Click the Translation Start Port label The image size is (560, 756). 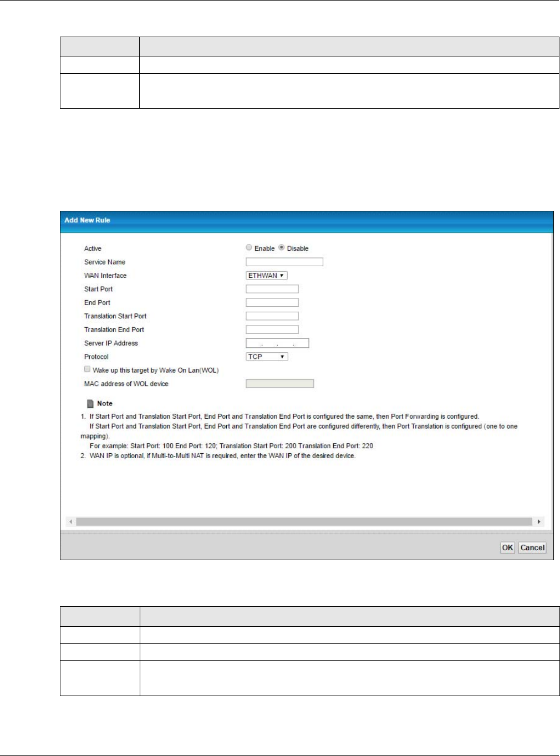115,316
